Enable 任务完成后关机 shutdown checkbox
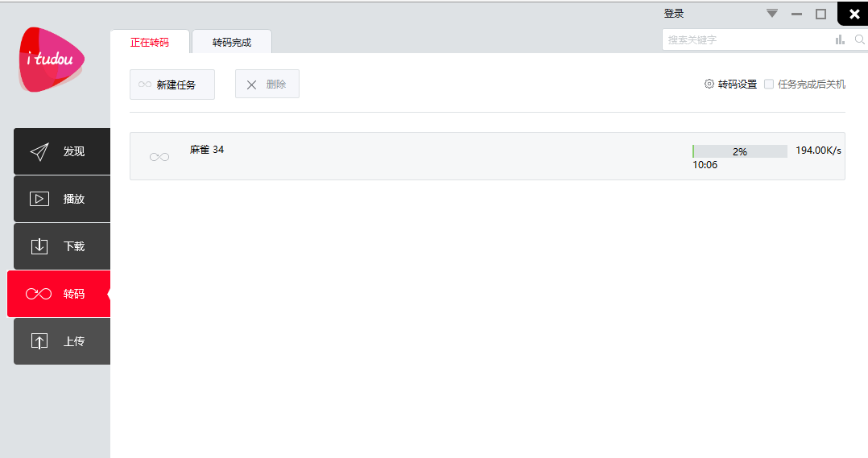Image resolution: width=868 pixels, height=458 pixels. (769, 84)
